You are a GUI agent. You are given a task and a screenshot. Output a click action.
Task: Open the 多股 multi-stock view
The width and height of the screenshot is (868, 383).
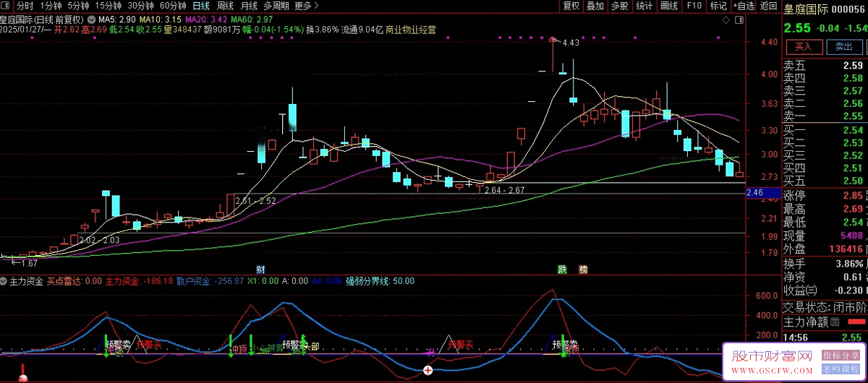coord(619,6)
